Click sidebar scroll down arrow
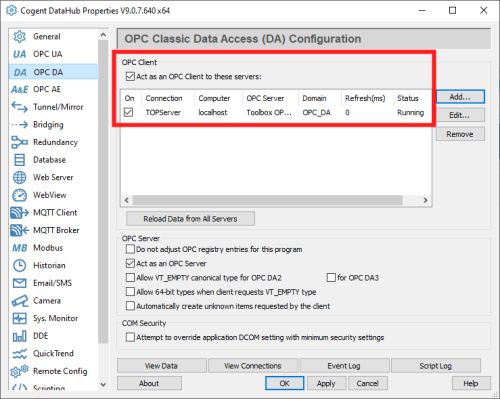500x399 pixels. pos(103,385)
